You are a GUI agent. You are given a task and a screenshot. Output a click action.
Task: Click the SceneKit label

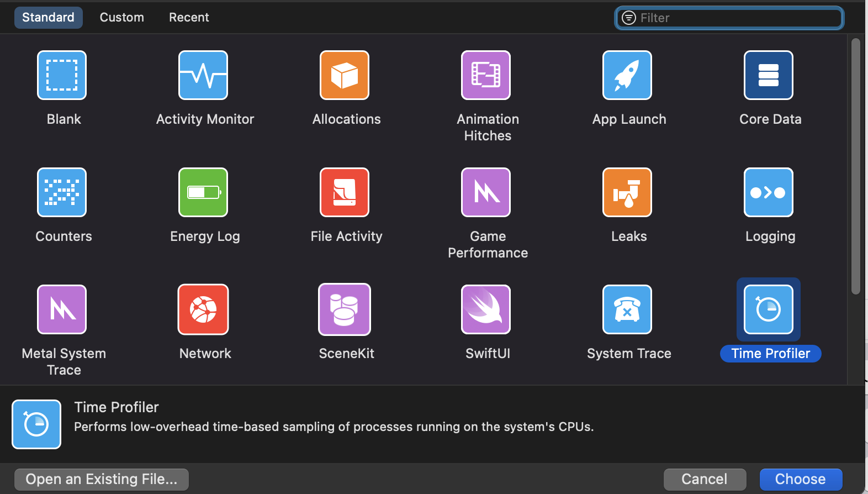(x=346, y=354)
